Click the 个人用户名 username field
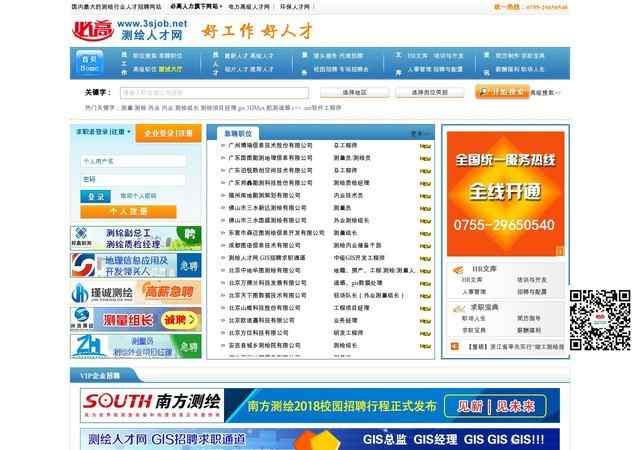 (x=133, y=161)
